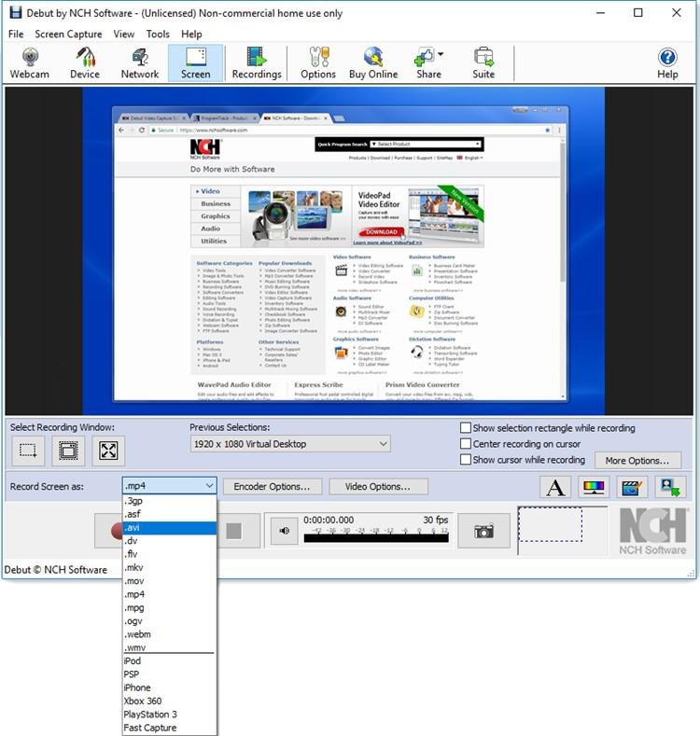
Task: Click the Buy Online toolbar icon
Action: [x=373, y=63]
